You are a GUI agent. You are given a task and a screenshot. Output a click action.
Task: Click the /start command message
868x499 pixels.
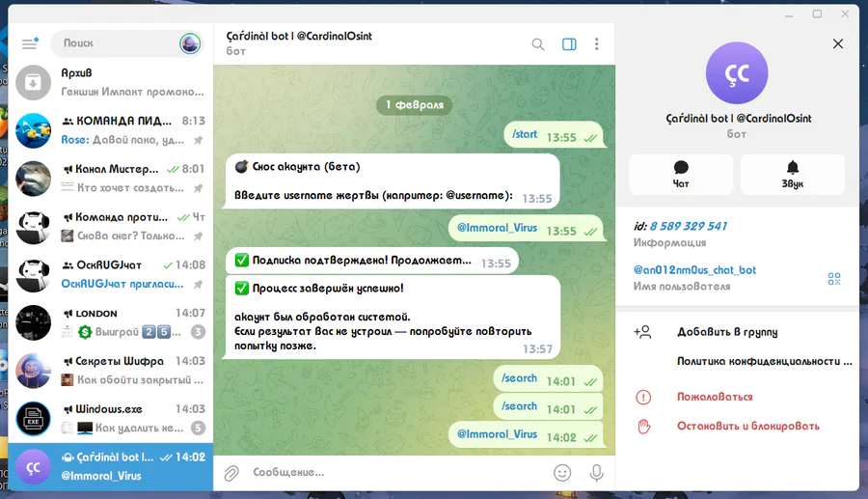pyautogui.click(x=554, y=135)
